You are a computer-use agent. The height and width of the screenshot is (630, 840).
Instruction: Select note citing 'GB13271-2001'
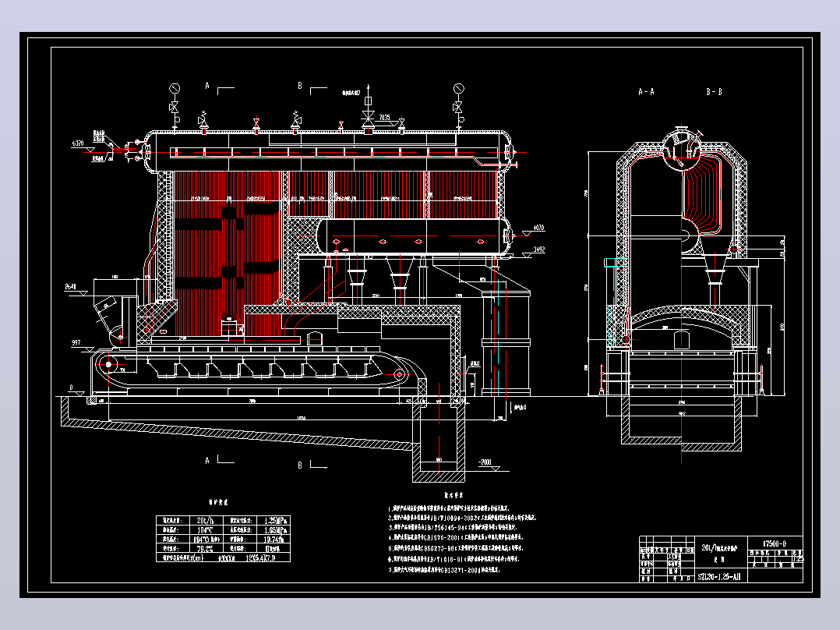(x=444, y=570)
